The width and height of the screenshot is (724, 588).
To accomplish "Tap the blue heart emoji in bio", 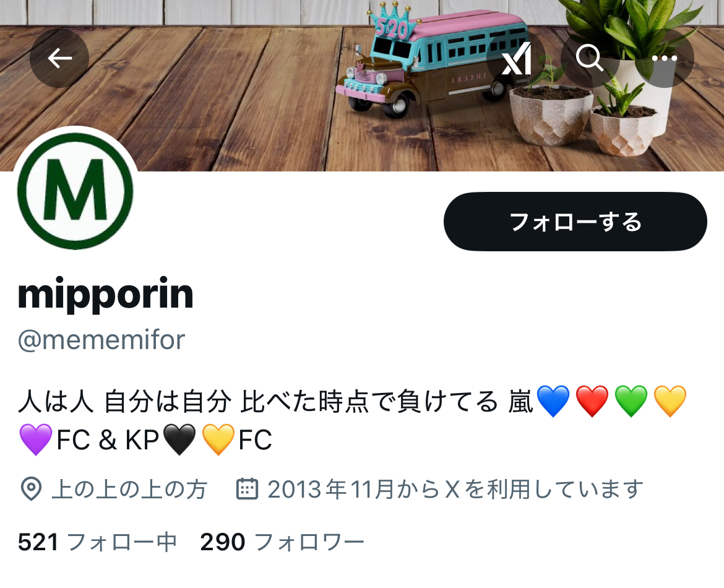I will coord(553,401).
